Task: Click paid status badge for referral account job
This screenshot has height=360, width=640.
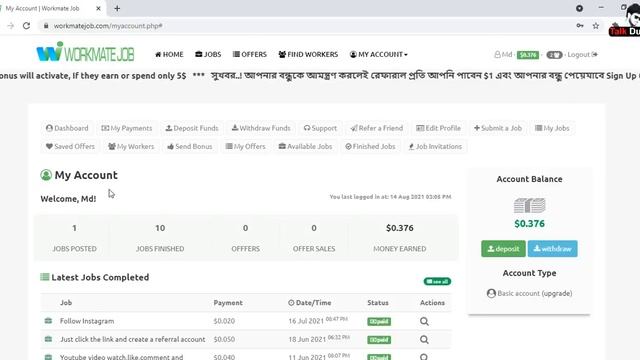Action: pyautogui.click(x=379, y=340)
